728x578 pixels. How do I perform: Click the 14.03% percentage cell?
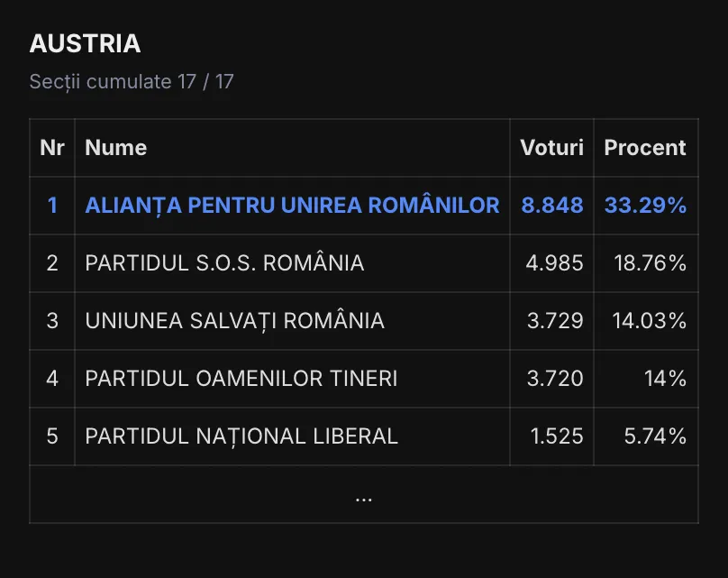[x=649, y=321]
